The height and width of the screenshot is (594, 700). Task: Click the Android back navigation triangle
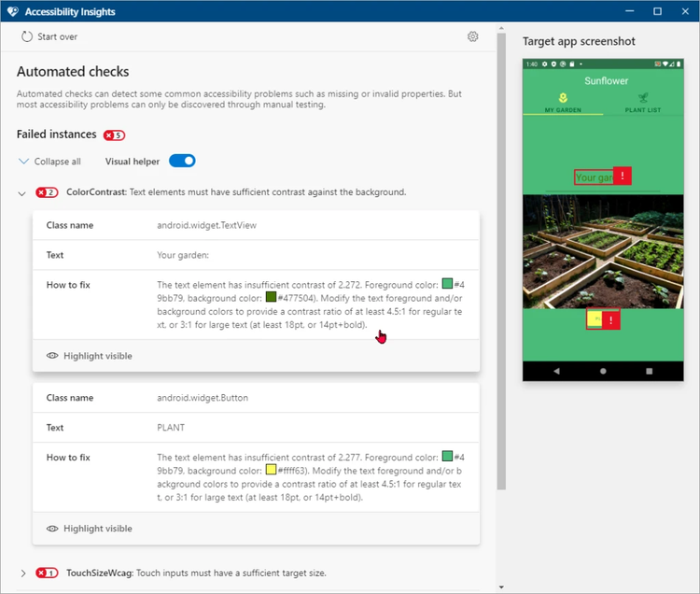click(556, 371)
